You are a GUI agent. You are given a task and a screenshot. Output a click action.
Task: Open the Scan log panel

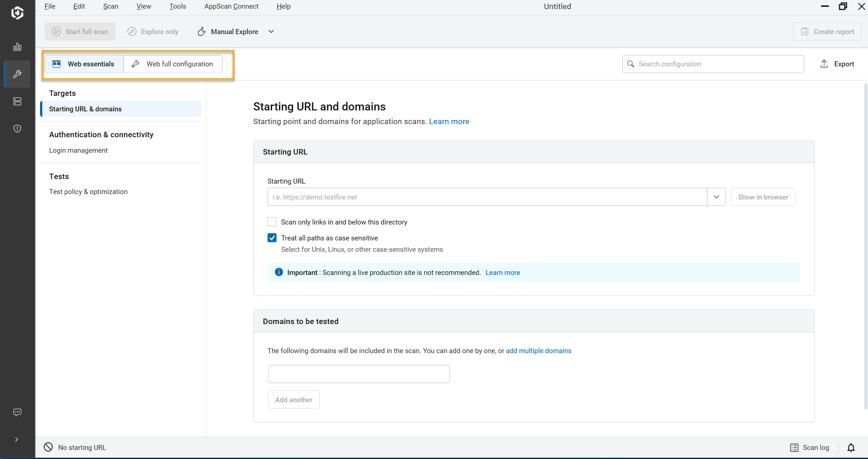810,448
